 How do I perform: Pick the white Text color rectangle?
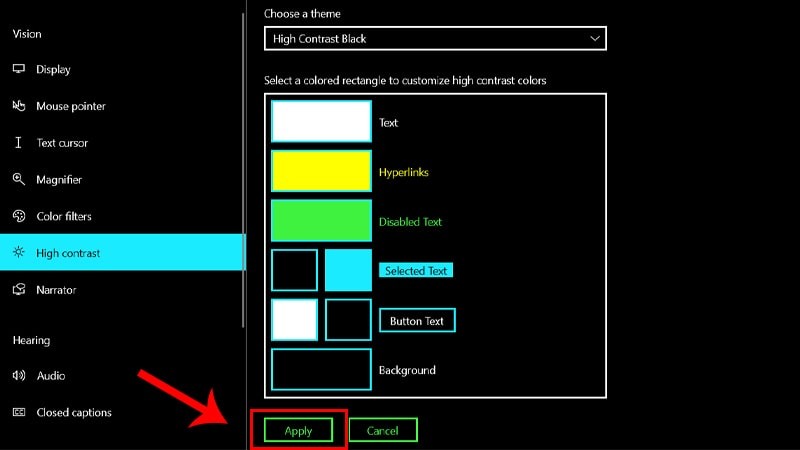321,121
